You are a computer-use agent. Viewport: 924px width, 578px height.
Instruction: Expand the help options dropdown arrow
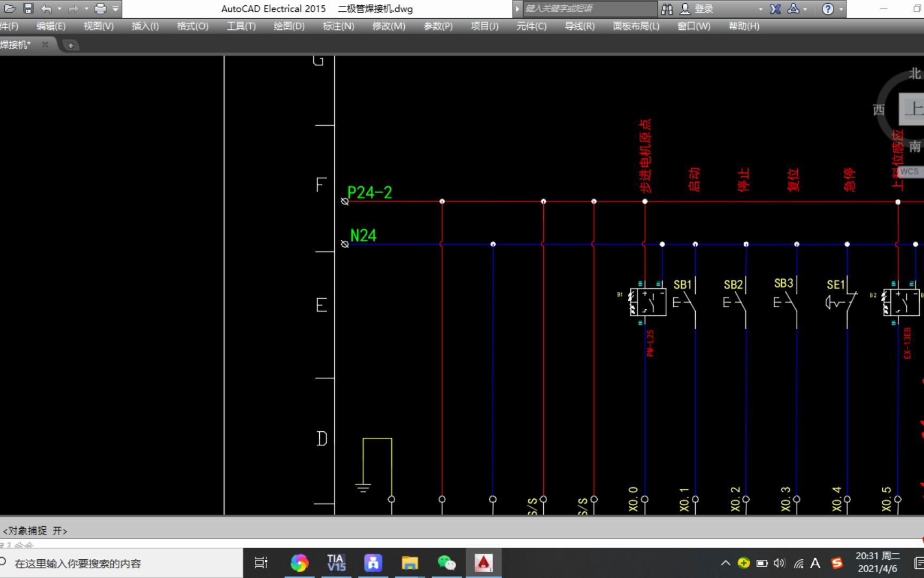click(841, 9)
